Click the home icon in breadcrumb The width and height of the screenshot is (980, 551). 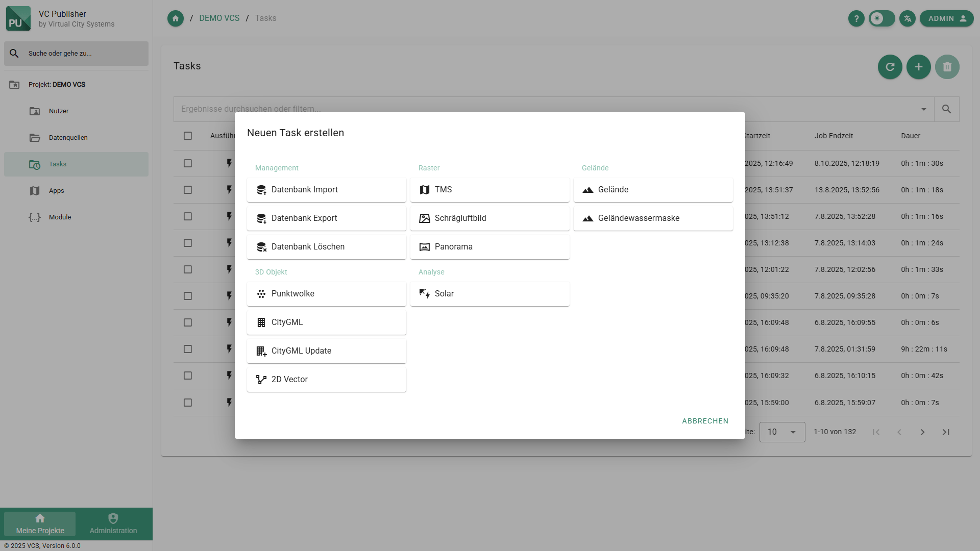click(x=175, y=18)
